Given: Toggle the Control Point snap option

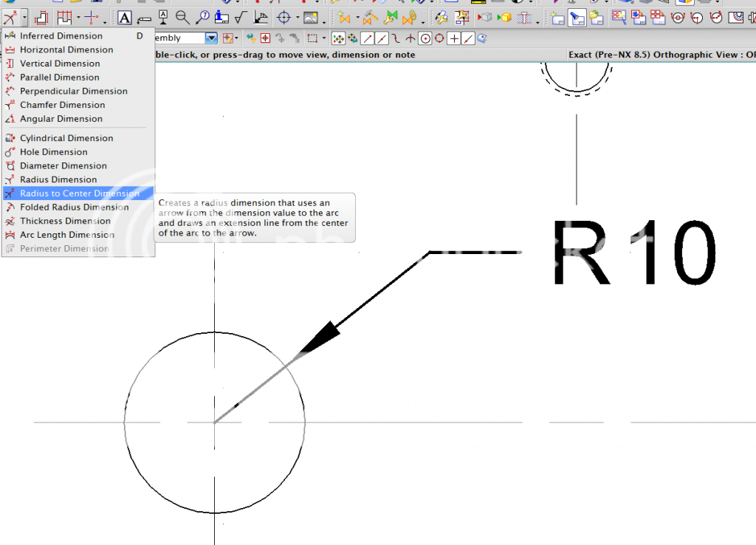Looking at the screenshot, I should tap(396, 38).
